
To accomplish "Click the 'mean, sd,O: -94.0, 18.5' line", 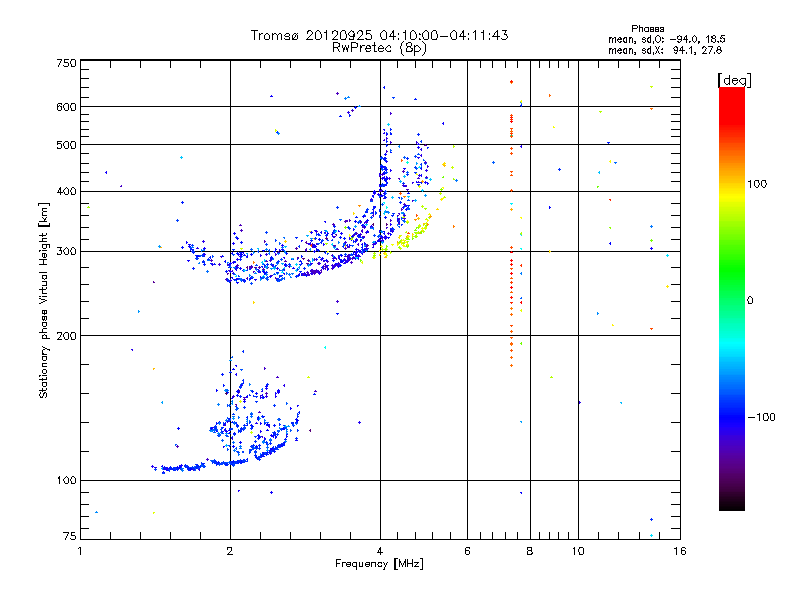I will 667,39.
